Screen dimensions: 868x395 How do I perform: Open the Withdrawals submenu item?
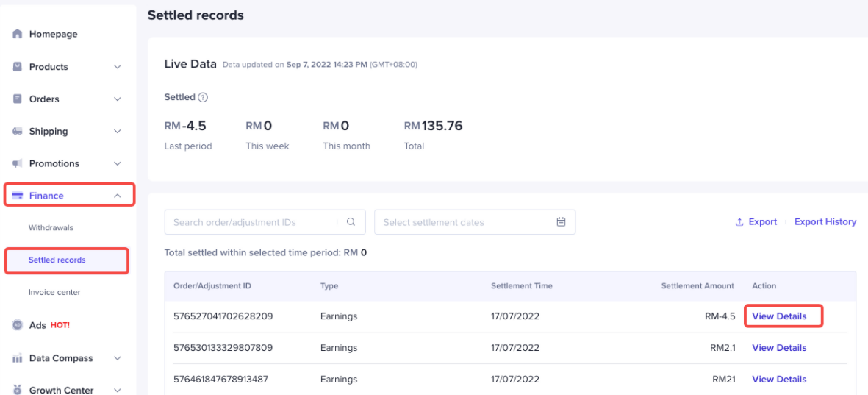tap(51, 228)
